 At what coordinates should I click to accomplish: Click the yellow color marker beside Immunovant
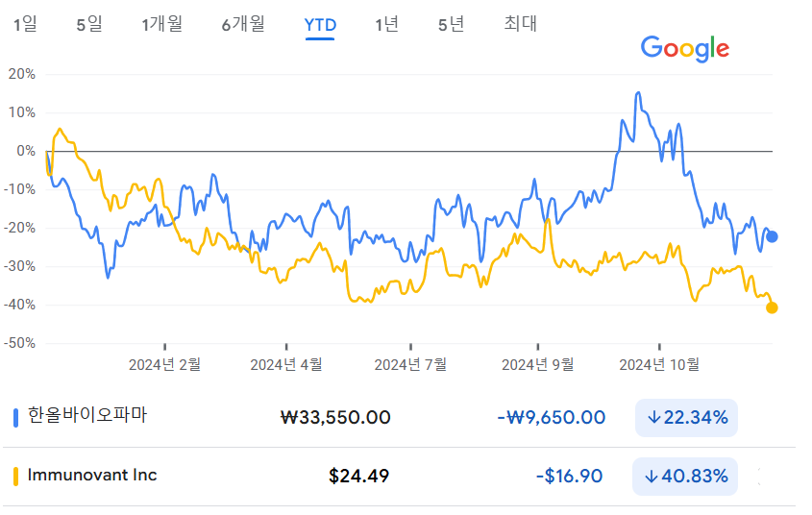(16, 477)
